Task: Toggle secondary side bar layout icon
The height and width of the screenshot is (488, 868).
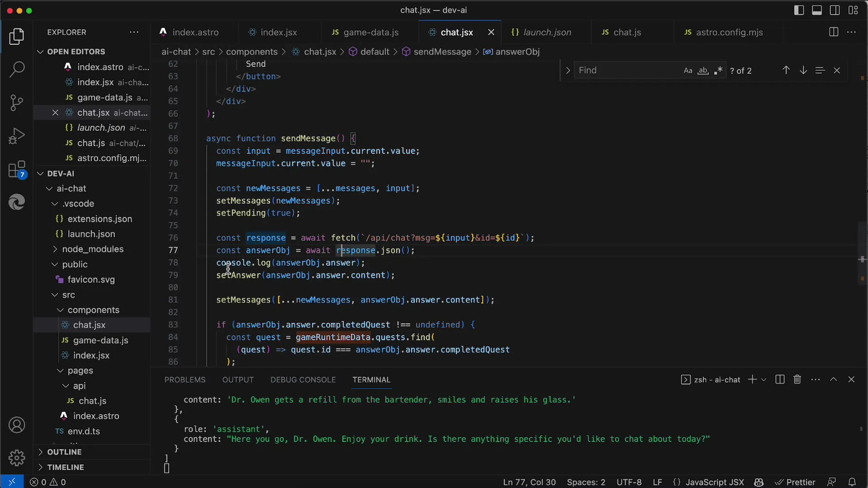Action: [835, 10]
